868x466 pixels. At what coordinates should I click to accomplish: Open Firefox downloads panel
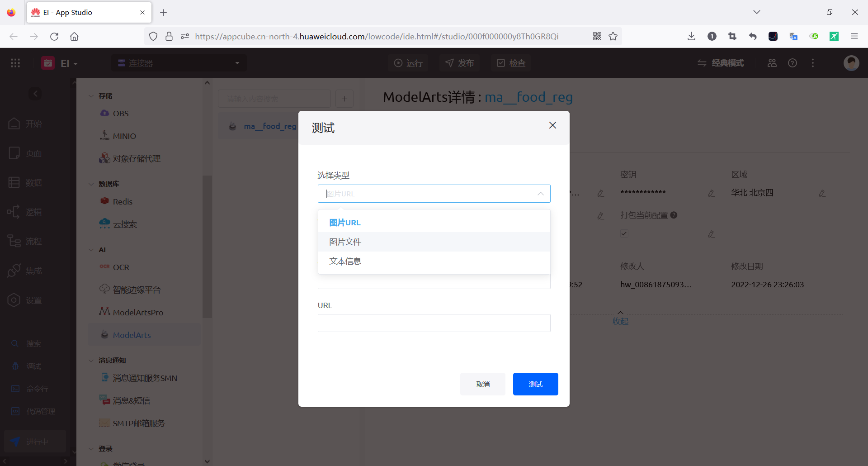coord(691,37)
